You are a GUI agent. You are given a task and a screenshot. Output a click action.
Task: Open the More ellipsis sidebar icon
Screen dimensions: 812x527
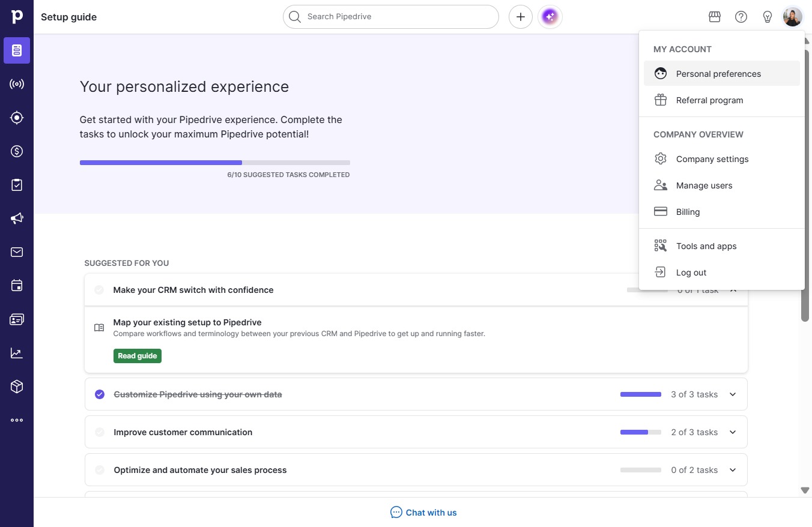point(17,420)
